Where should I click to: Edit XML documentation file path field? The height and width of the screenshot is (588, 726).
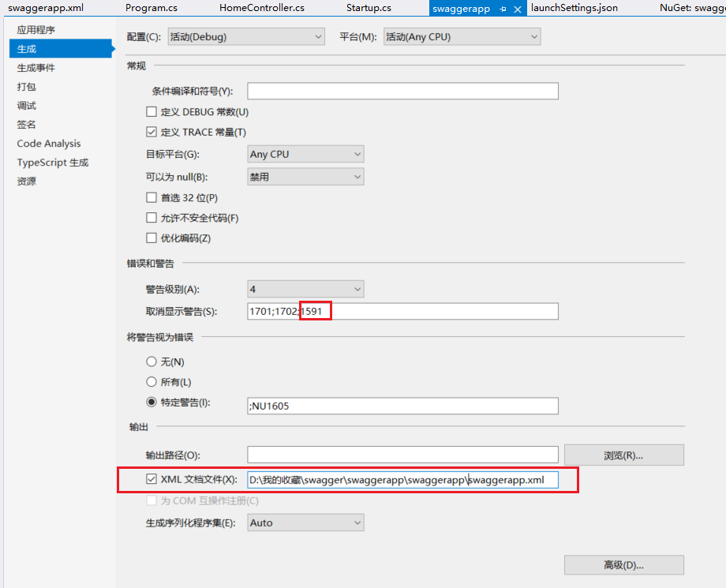click(x=402, y=480)
